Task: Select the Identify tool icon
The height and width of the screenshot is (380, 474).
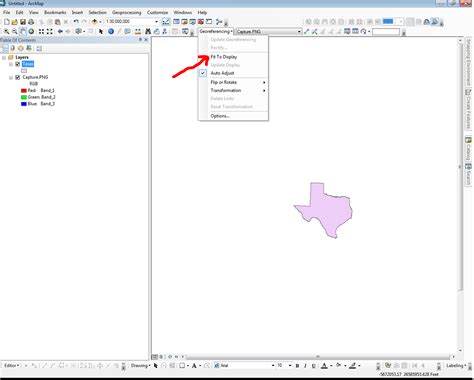Action: coord(111,31)
